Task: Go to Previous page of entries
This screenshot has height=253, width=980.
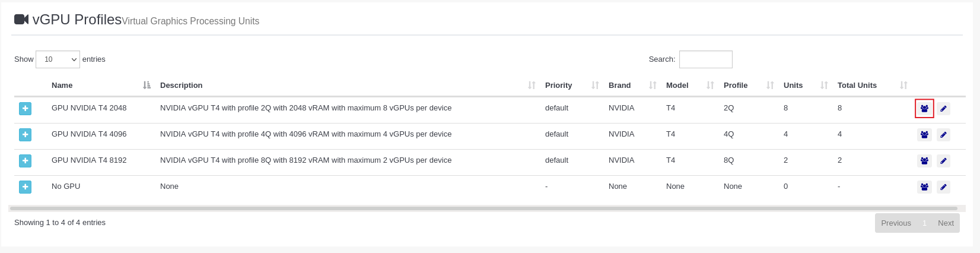Action: click(x=896, y=223)
